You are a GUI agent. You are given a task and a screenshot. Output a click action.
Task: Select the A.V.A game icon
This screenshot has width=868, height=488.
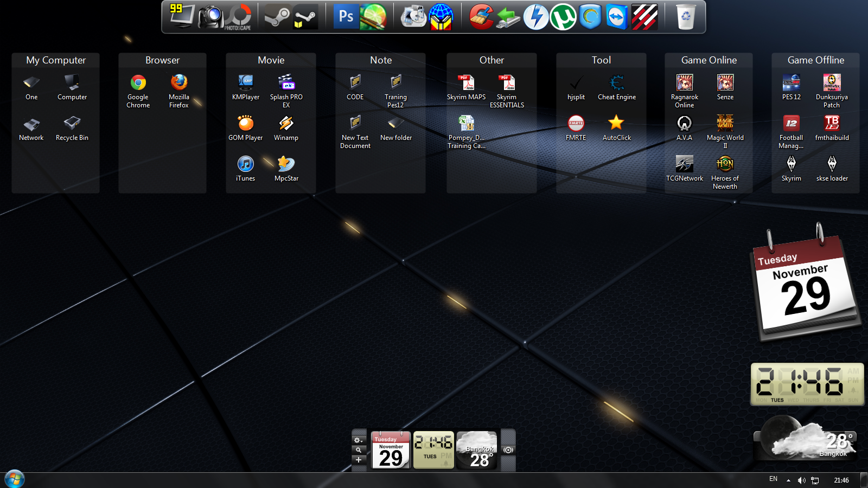pos(685,128)
